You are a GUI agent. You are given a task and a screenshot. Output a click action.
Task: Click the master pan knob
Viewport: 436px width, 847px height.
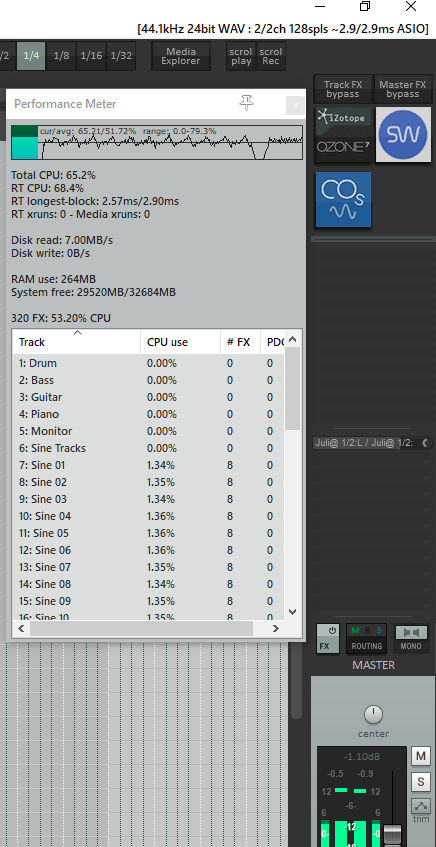[x=373, y=714]
